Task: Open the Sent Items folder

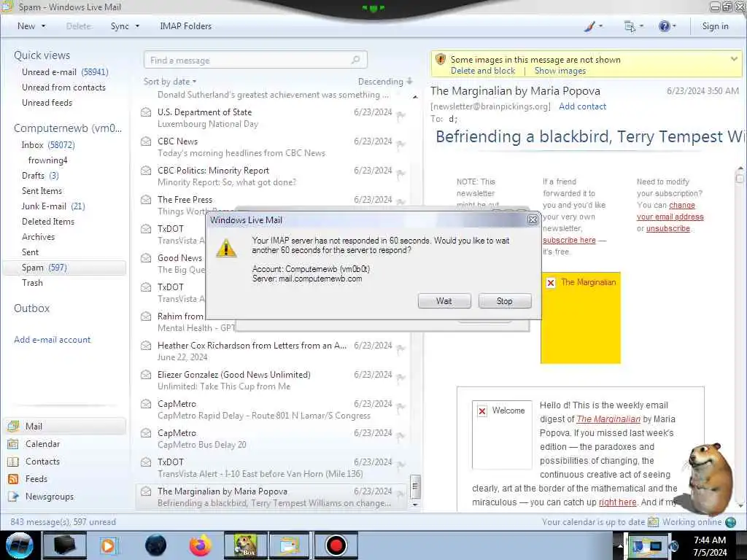Action: pyautogui.click(x=42, y=190)
